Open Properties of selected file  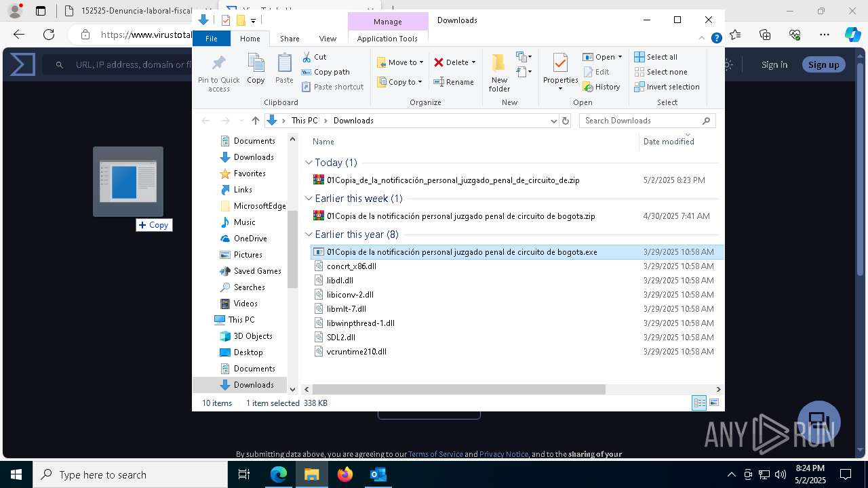click(560, 73)
